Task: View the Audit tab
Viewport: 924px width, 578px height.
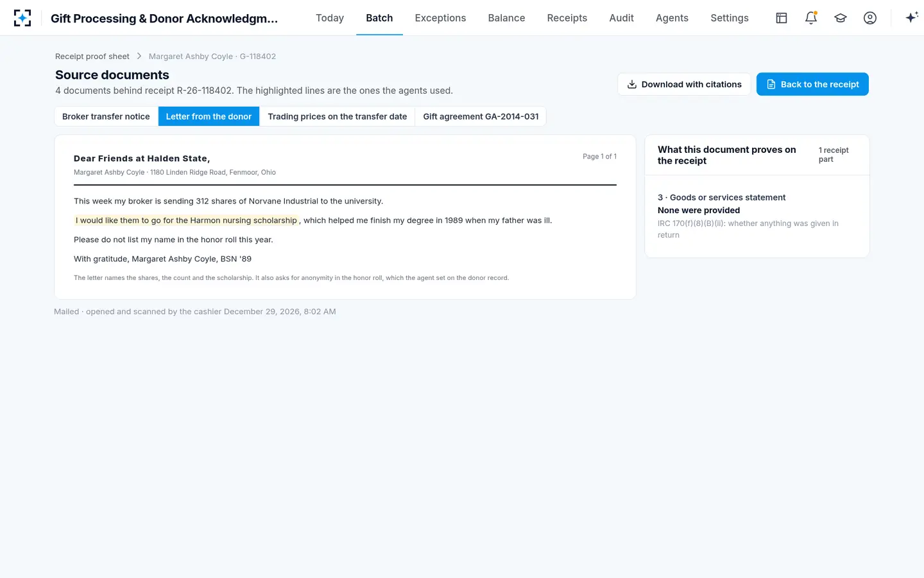Action: point(622,18)
